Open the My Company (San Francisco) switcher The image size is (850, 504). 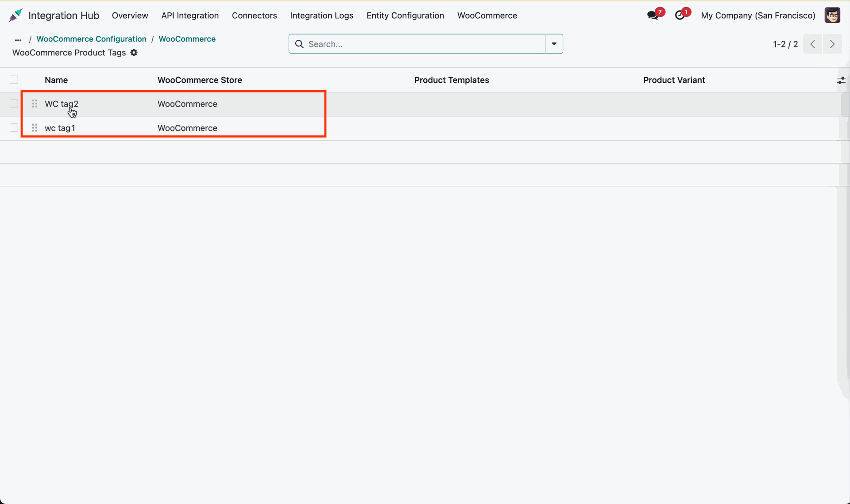(x=758, y=15)
